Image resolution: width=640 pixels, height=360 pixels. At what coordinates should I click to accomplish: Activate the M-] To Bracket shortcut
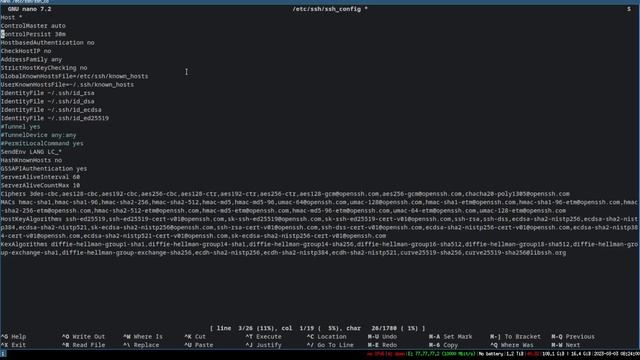516,337
